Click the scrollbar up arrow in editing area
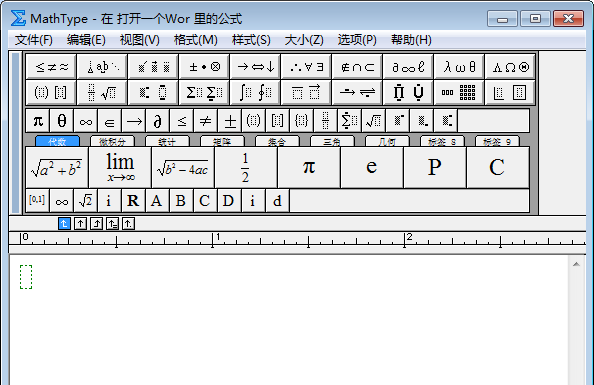 [576, 264]
